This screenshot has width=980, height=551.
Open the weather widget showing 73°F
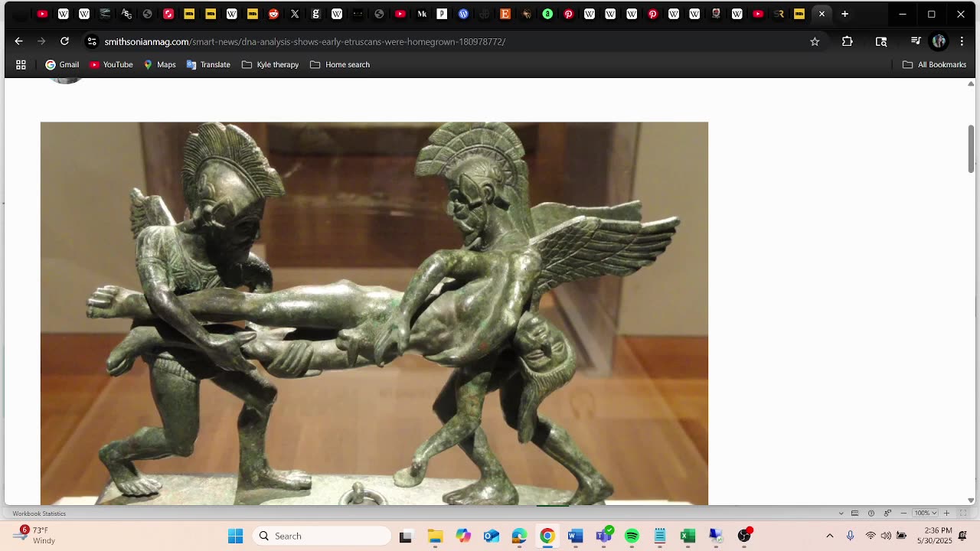pyautogui.click(x=34, y=536)
